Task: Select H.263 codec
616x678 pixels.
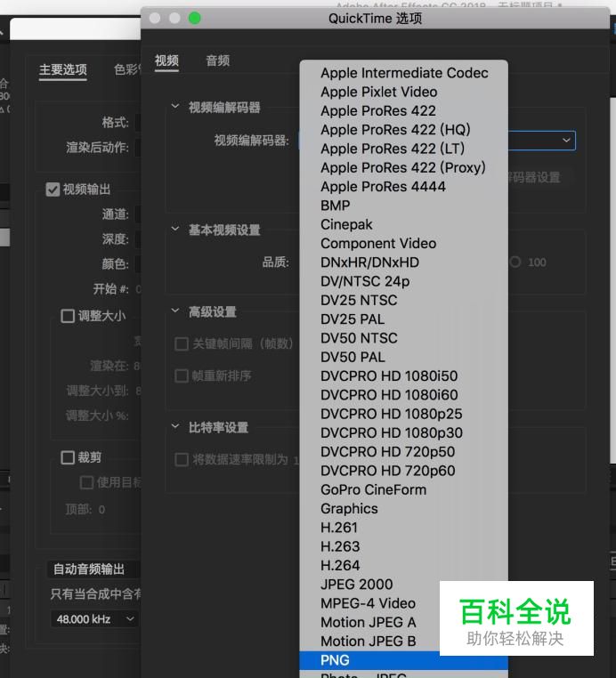Action: point(403,546)
